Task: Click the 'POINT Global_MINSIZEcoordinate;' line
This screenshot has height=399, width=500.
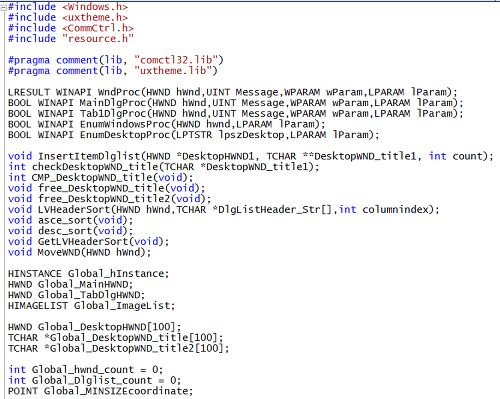Action: tap(101, 391)
